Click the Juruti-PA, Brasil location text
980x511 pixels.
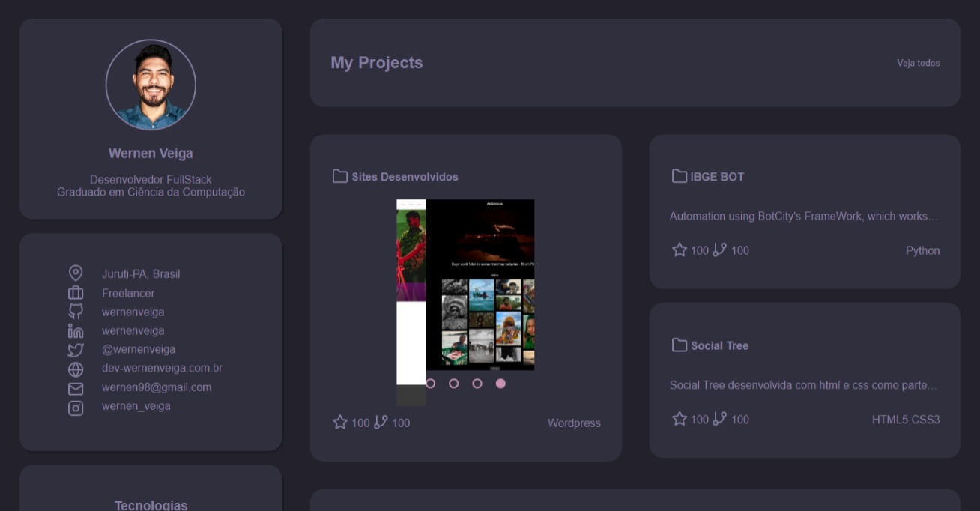click(x=141, y=274)
